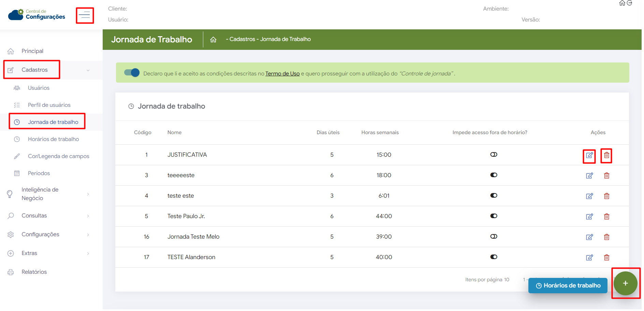Toggle access restriction for teste este

(x=494, y=196)
